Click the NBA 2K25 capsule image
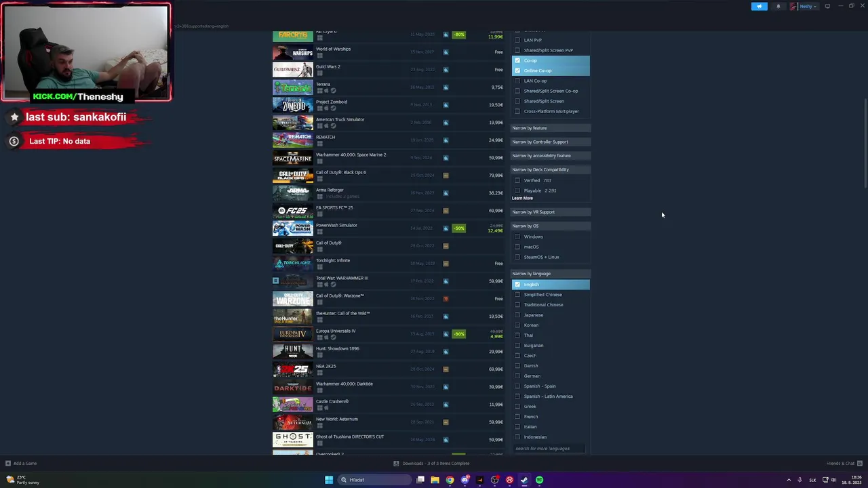This screenshot has width=868, height=488. tap(293, 369)
